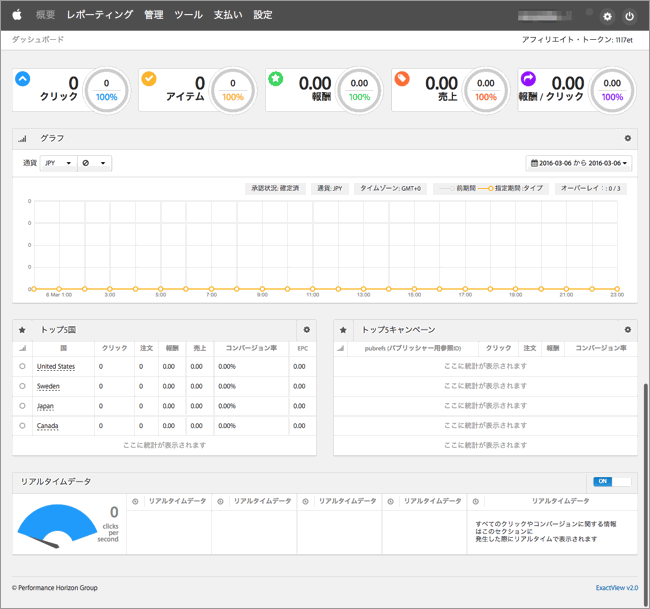Screen dimensions: 650x609
Task: Open the settings gear icon in the top bar
Action: tap(608, 16)
